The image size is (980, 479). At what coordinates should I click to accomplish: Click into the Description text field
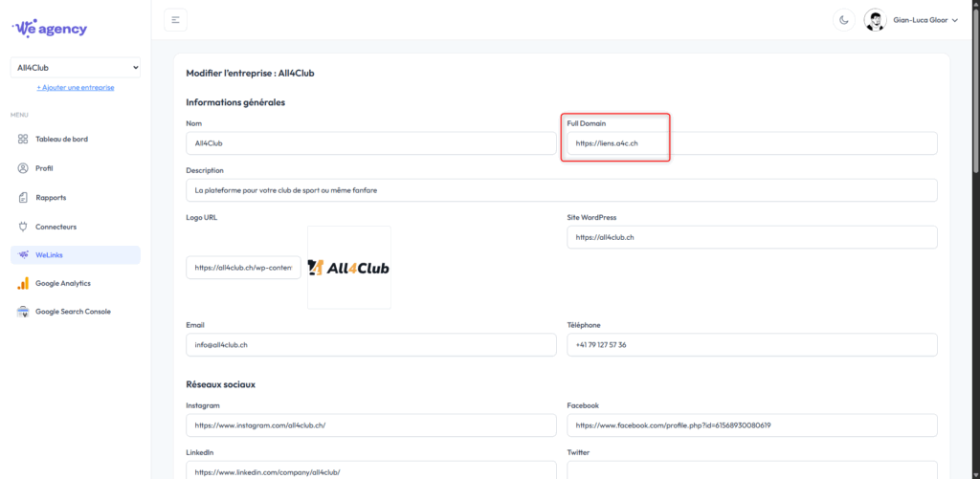tap(561, 190)
